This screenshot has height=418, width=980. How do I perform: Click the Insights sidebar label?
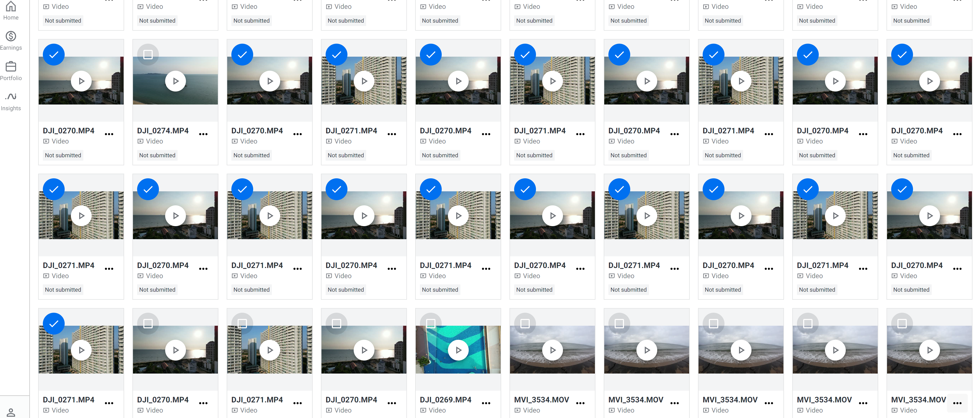[11, 108]
